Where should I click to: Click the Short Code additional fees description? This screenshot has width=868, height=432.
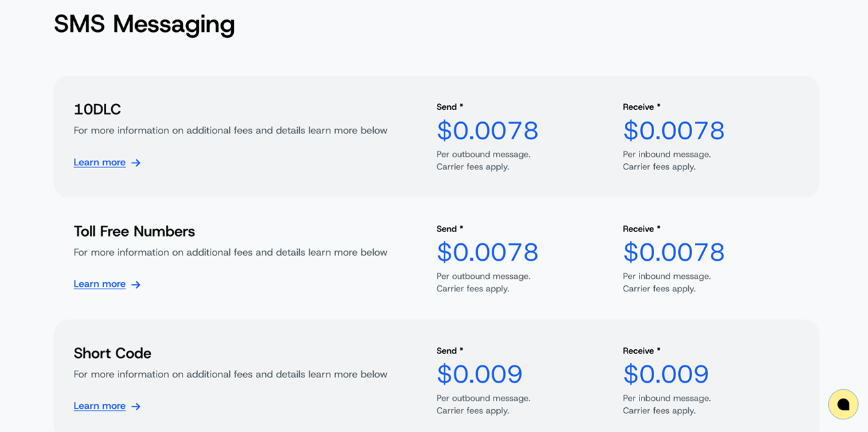[230, 375]
